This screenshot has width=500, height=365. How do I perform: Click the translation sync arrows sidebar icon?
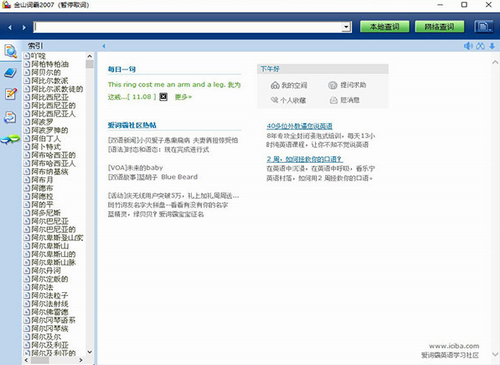[10, 117]
